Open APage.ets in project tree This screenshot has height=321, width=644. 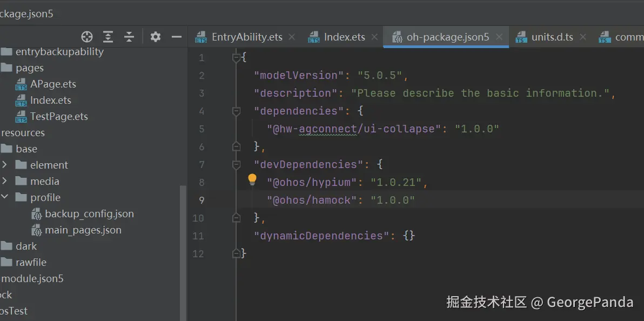[53, 84]
